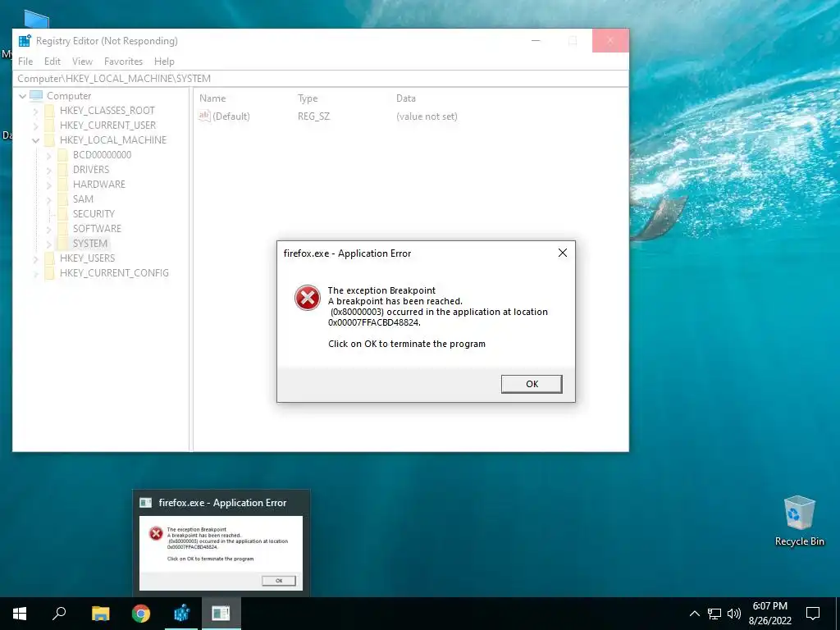The image size is (840, 630).
Task: Click the "(value not set)" data cell
Action: click(x=427, y=116)
